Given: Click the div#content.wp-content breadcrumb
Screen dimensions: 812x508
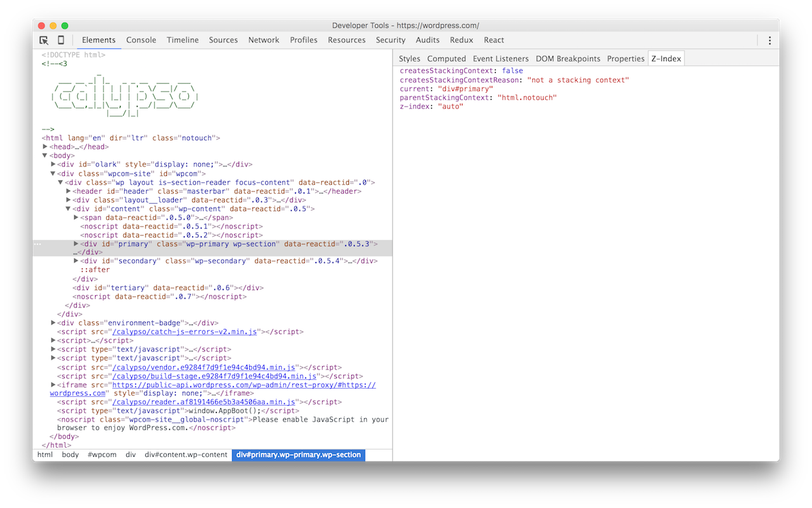Looking at the screenshot, I should [185, 455].
